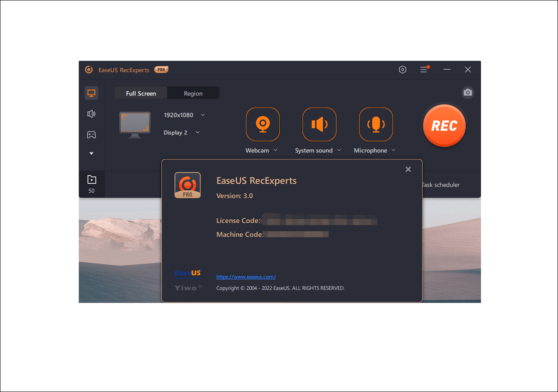Switch to audio recording mode icon
558x392 pixels.
pyautogui.click(x=91, y=114)
